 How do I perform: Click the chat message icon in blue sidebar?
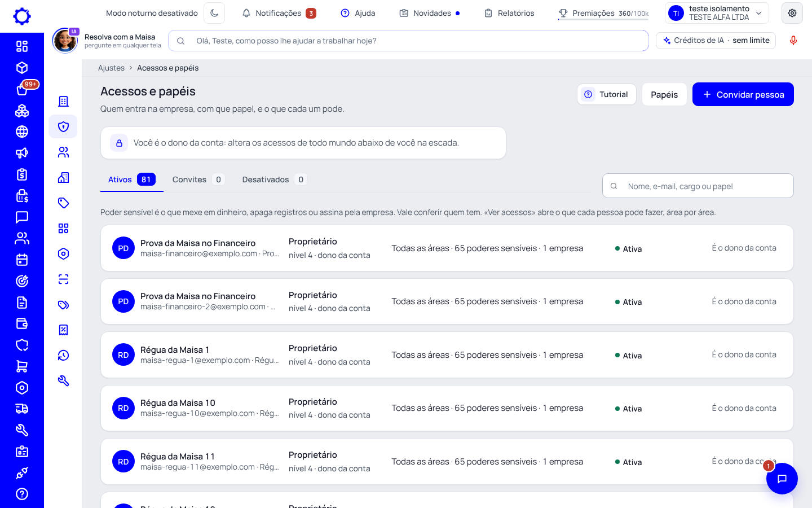click(x=22, y=217)
